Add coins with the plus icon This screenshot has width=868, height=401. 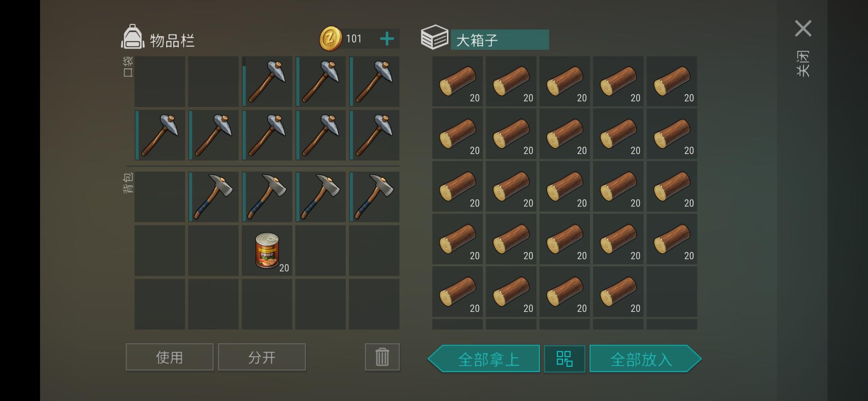pyautogui.click(x=387, y=39)
